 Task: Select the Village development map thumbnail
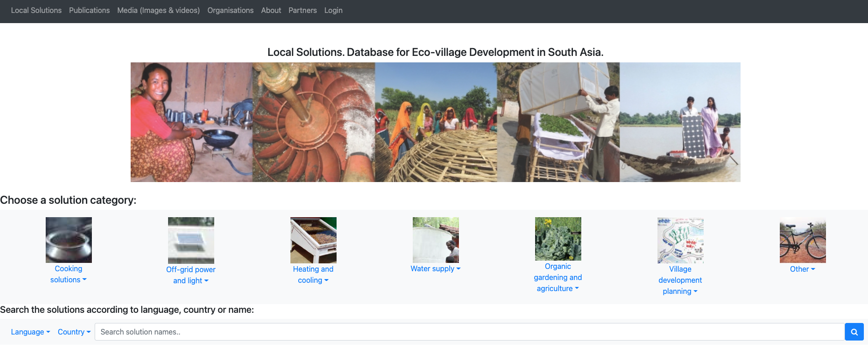(x=681, y=240)
